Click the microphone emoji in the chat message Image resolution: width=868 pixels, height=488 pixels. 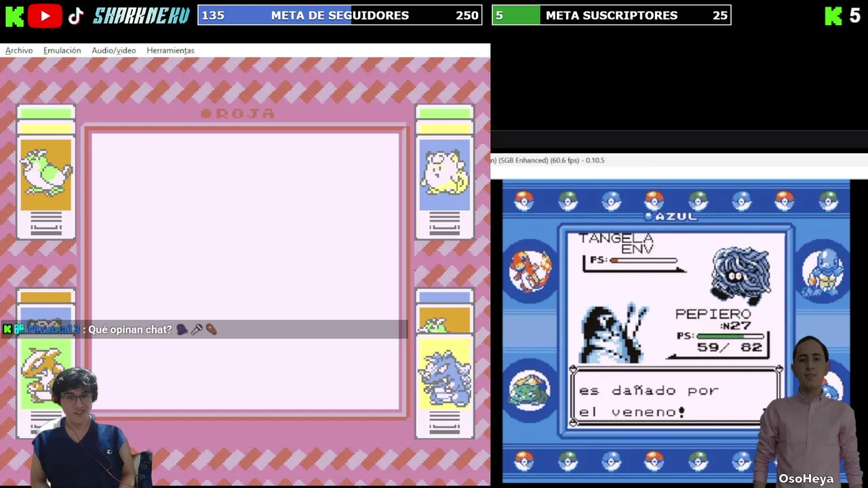[197, 329]
